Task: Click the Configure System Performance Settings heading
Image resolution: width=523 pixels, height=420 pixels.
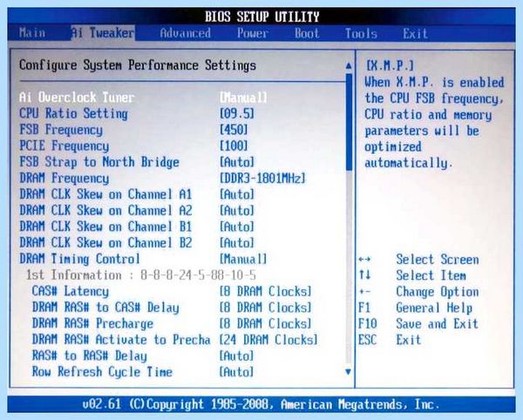Action: coord(138,65)
